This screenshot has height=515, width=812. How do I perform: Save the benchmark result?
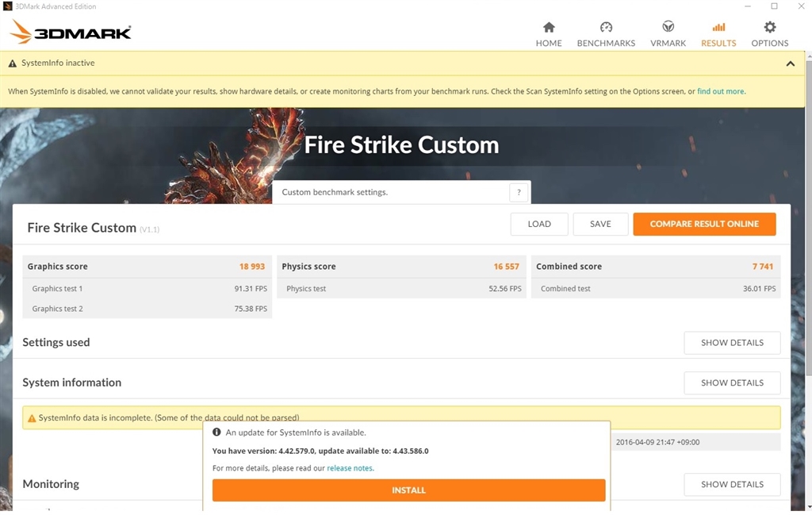click(600, 224)
